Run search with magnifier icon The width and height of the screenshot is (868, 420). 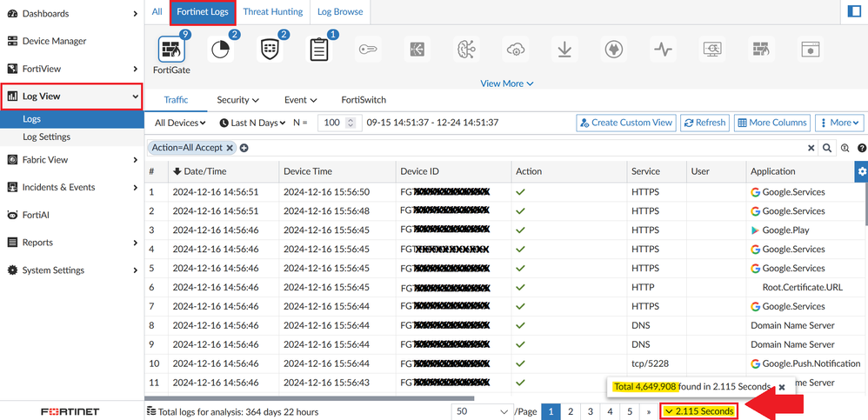click(827, 148)
